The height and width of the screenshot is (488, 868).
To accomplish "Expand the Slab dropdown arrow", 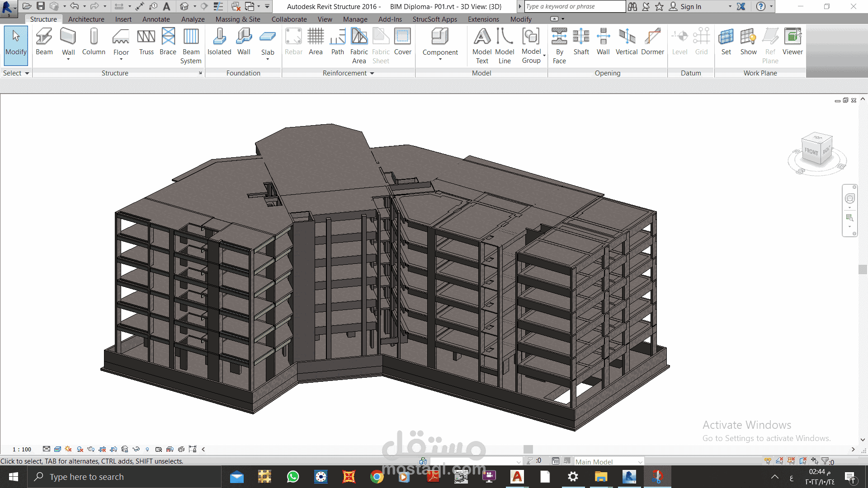I will (268, 58).
